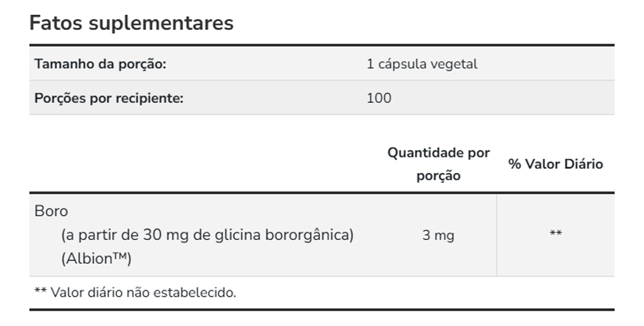Viewport: 644px width, 326px height.
Task: Select the 'Tamanho da porção:' label
Action: coord(101,64)
